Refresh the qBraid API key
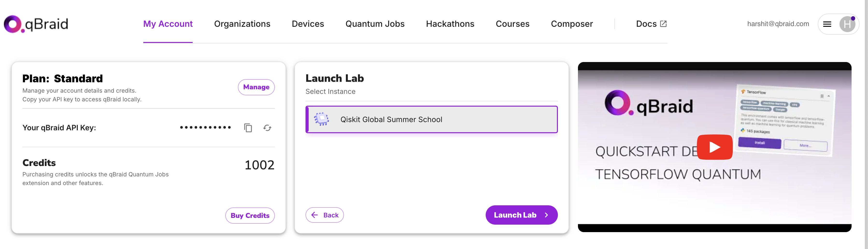868x249 pixels. tap(267, 128)
